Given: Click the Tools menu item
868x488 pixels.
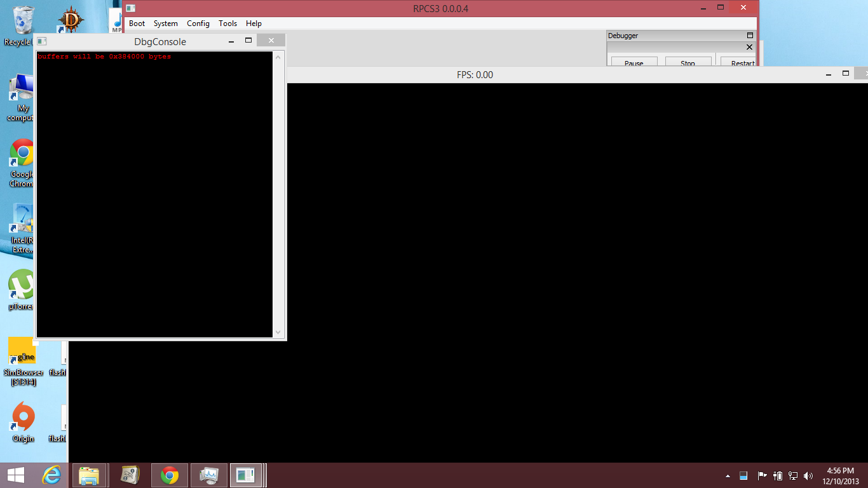Looking at the screenshot, I should tap(227, 24).
